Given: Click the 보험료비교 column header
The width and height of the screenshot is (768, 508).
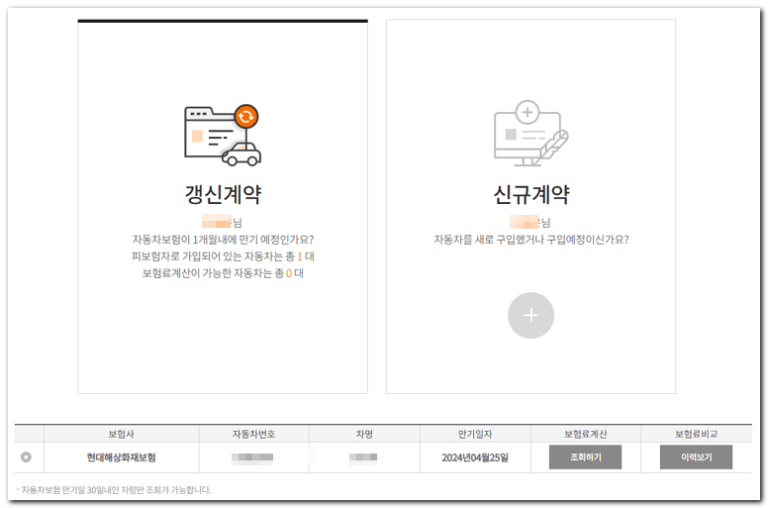Looking at the screenshot, I should pyautogui.click(x=696, y=434).
